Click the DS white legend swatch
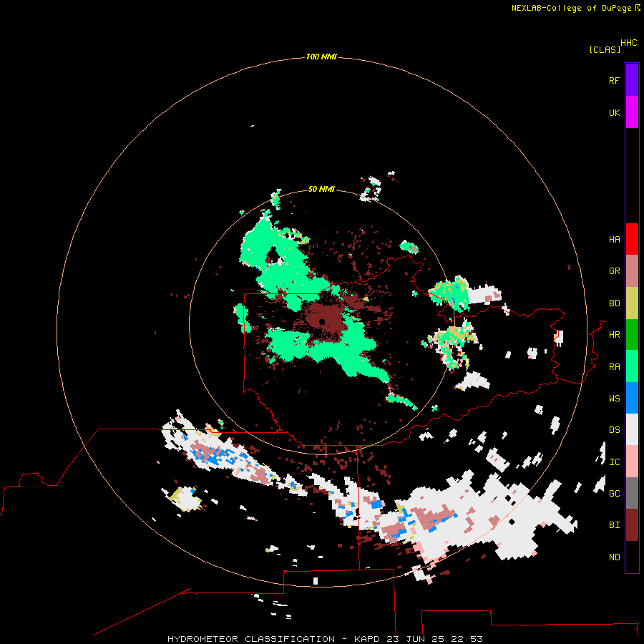 [x=632, y=429]
